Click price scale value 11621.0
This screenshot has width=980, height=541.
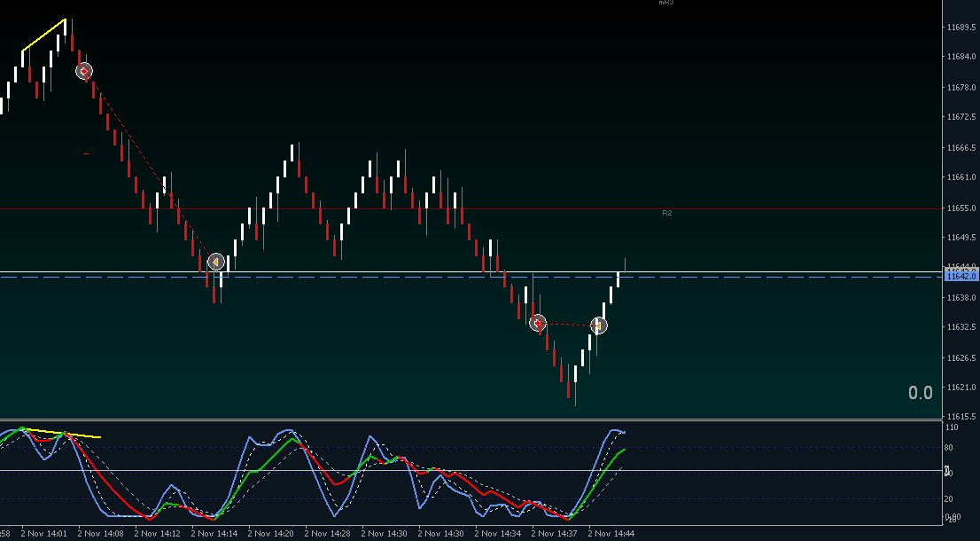[962, 388]
